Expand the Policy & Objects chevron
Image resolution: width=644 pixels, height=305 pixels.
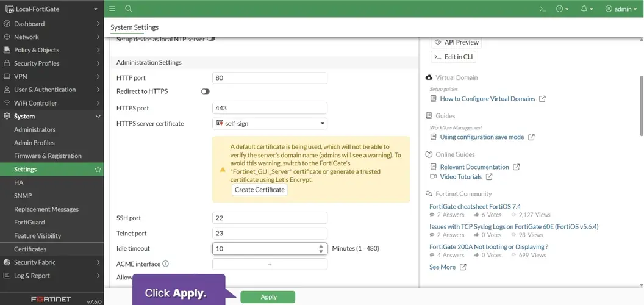click(98, 50)
